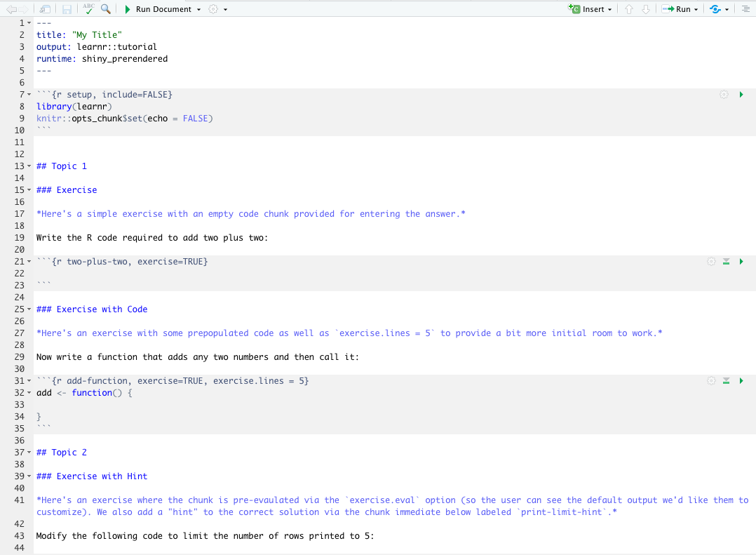Screen dimensions: 756x555
Task: Run spell check on document
Action: [x=88, y=8]
